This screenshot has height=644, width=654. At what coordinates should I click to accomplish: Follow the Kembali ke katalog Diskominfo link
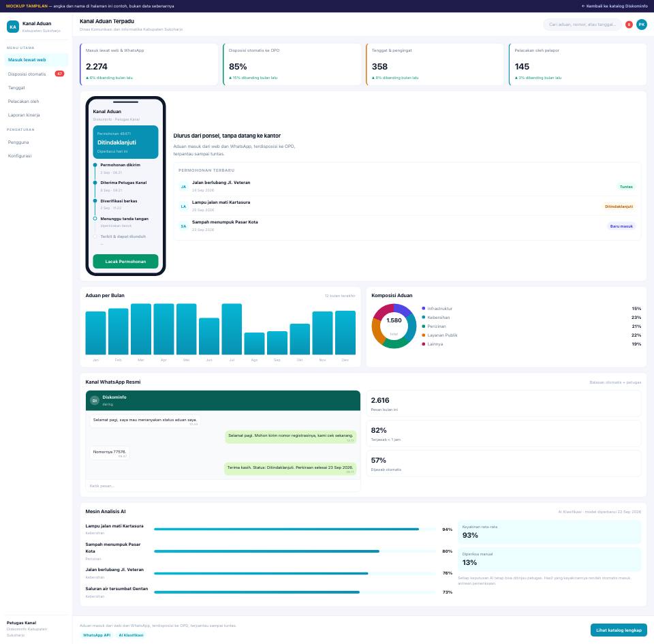click(614, 6)
